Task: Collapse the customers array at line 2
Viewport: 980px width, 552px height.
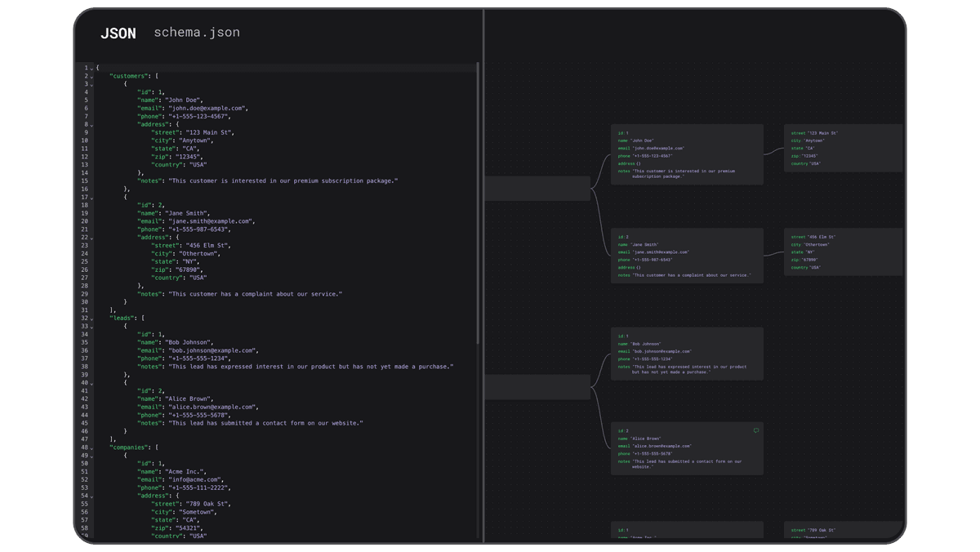Action: tap(90, 75)
